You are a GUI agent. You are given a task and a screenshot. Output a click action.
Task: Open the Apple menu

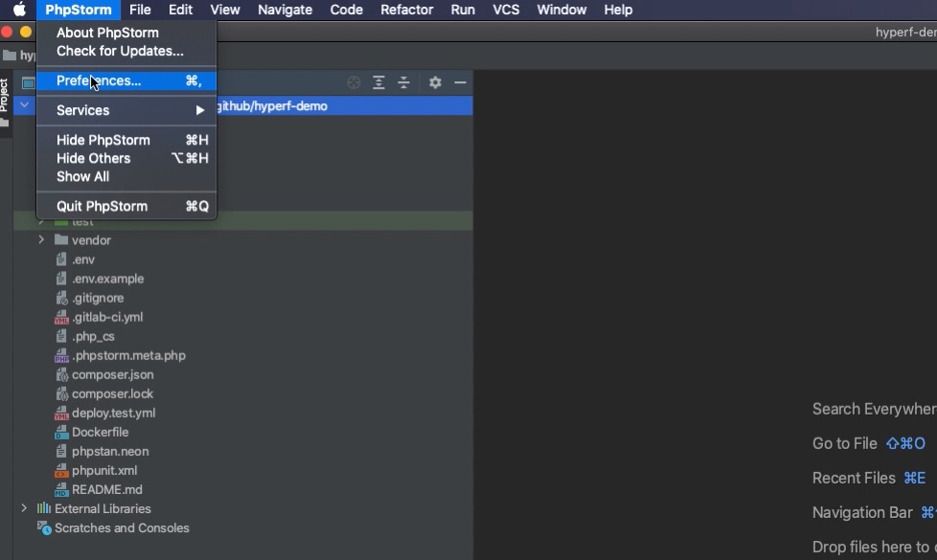click(x=19, y=10)
